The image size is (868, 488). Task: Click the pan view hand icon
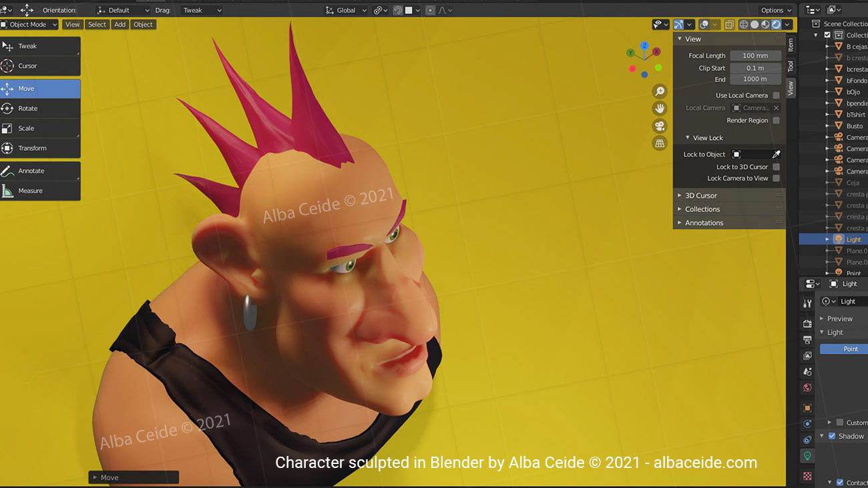(660, 109)
